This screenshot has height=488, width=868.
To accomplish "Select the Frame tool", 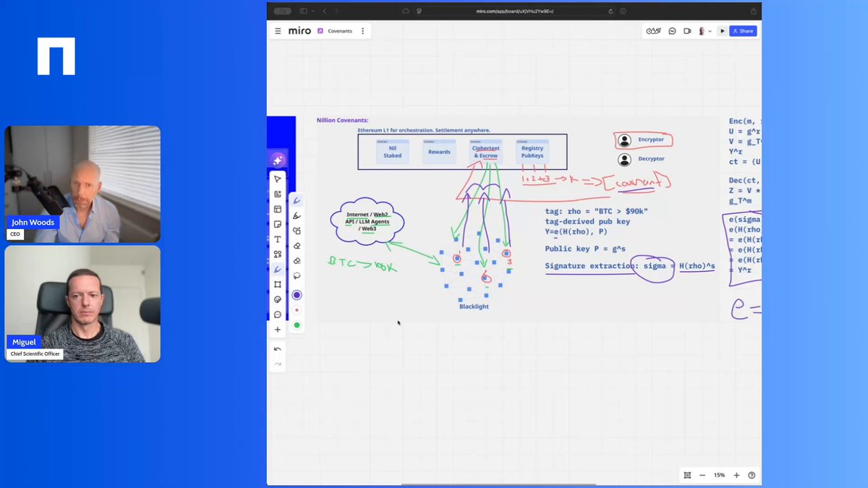I will [278, 284].
